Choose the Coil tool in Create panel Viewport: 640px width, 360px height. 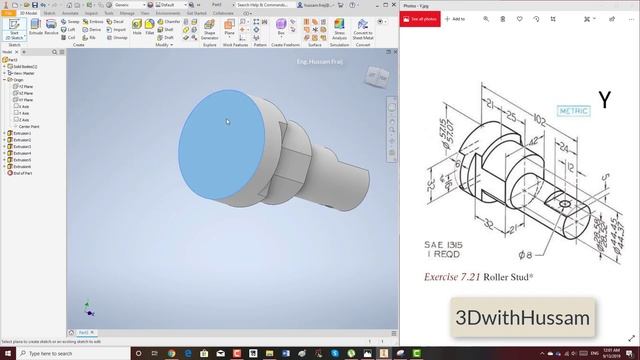pos(68,37)
